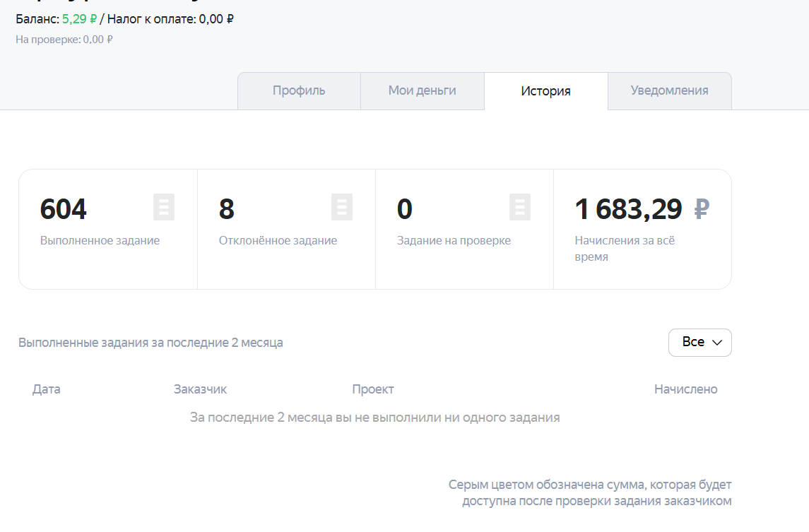Click the Начислено column header
The image size is (809, 532).
[685, 389]
